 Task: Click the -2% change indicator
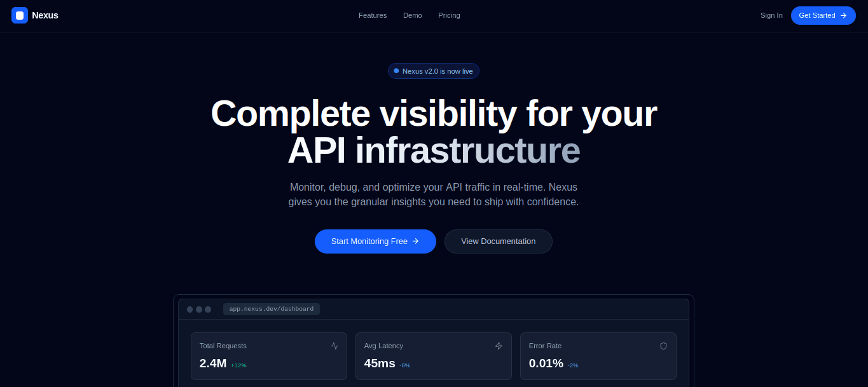[x=573, y=365]
